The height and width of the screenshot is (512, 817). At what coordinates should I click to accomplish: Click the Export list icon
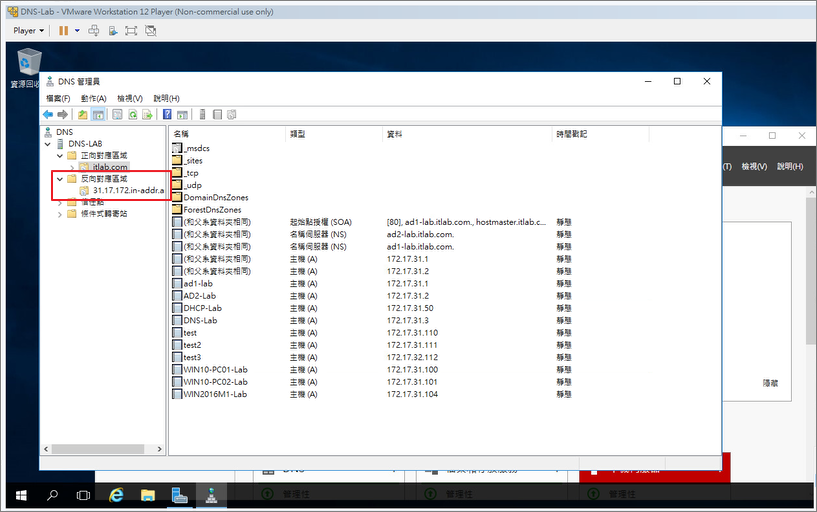147,115
